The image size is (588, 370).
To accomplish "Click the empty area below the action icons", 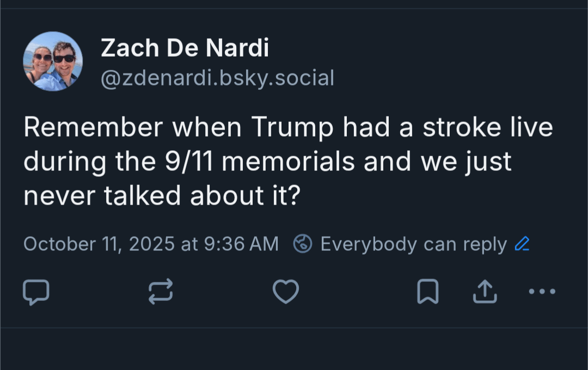I will click(x=294, y=348).
